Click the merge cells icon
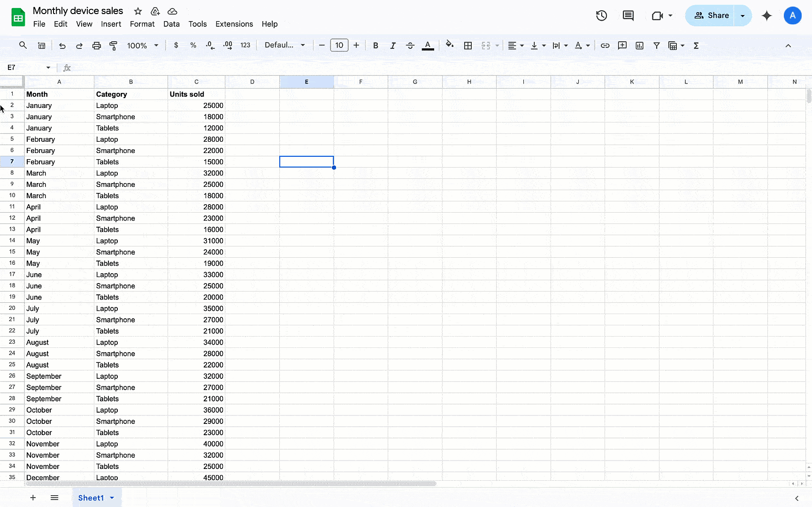 point(486,46)
